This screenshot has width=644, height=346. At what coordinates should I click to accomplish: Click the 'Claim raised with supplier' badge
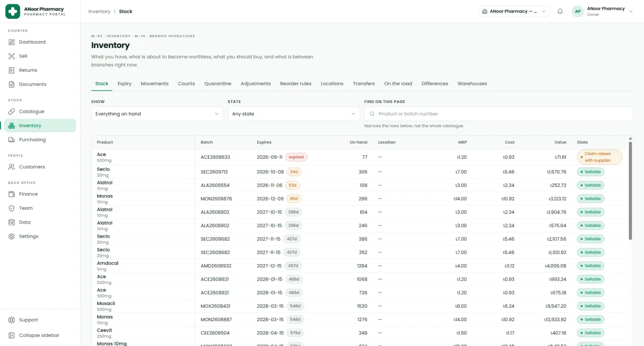click(599, 157)
